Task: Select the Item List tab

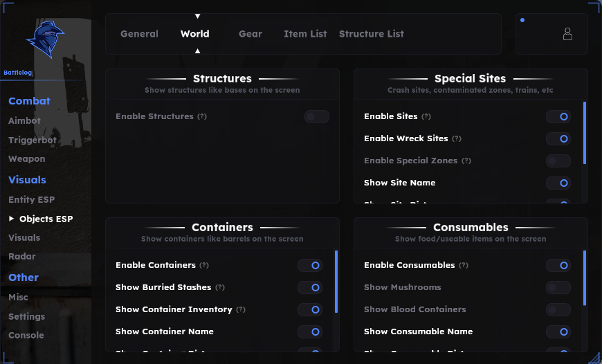Action: coord(305,34)
